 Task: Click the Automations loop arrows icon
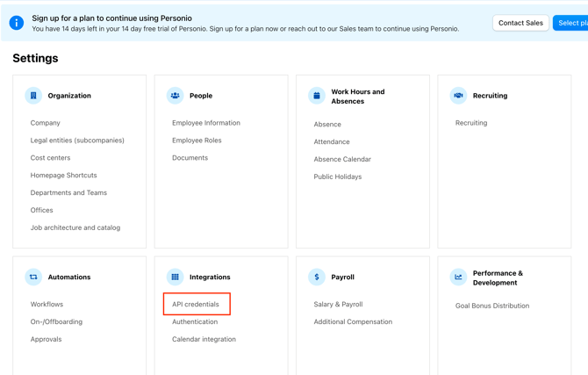[33, 277]
